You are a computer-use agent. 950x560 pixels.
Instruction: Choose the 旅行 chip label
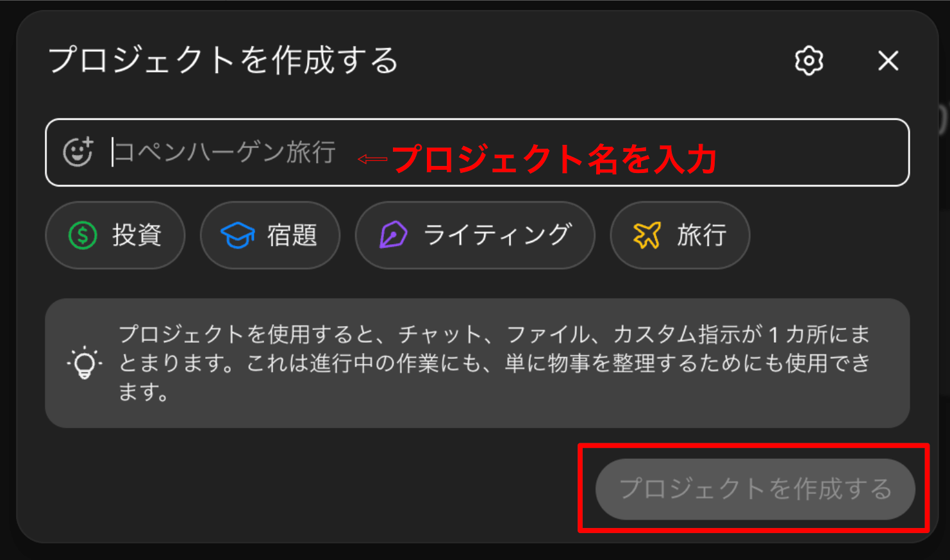point(701,235)
